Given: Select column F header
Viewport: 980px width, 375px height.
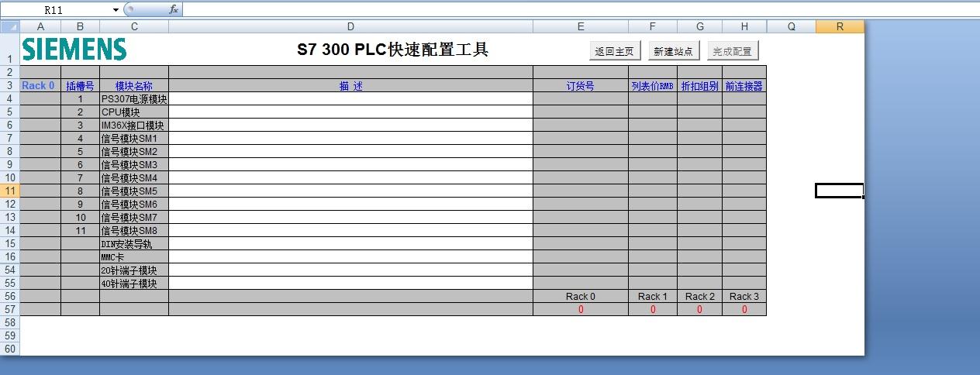Looking at the screenshot, I should (653, 26).
